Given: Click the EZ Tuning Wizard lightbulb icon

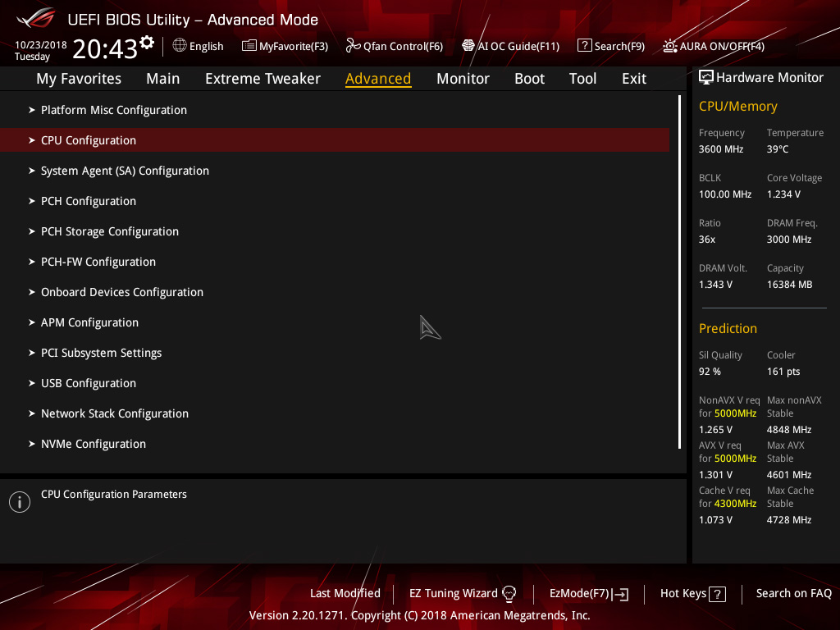Looking at the screenshot, I should click(x=509, y=594).
